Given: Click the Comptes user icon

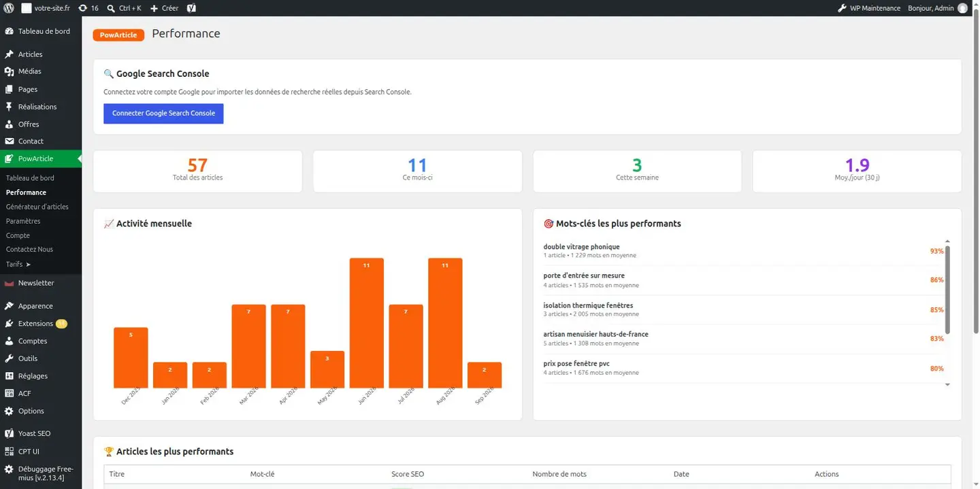Looking at the screenshot, I should (x=9, y=341).
